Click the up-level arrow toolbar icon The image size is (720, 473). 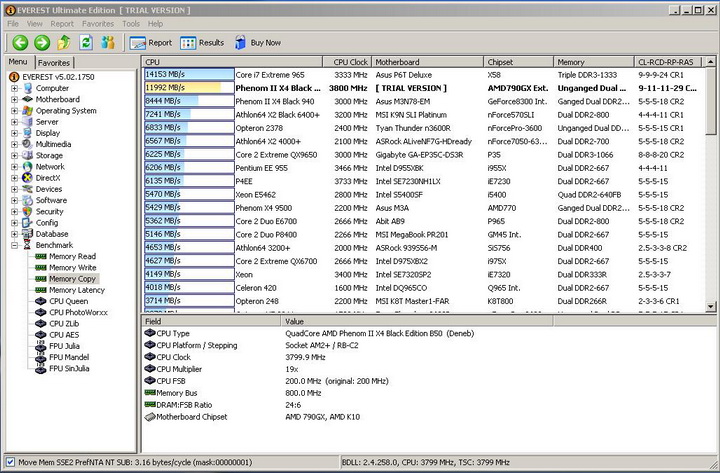point(64,43)
